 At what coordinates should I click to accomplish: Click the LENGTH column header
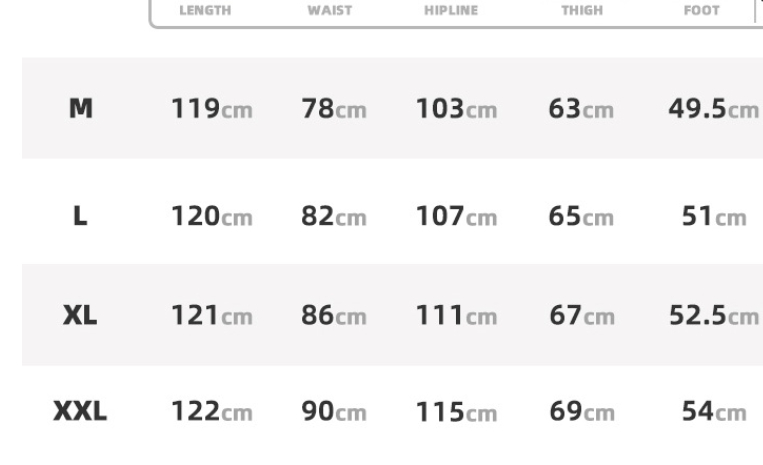point(205,10)
